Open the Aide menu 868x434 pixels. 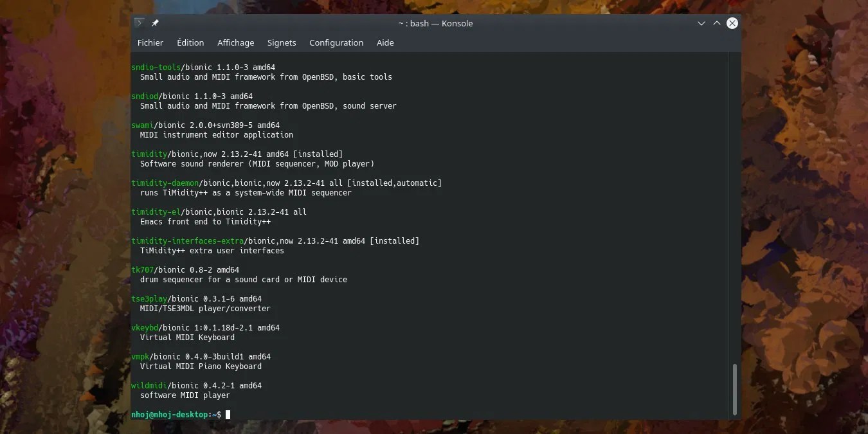click(x=384, y=42)
